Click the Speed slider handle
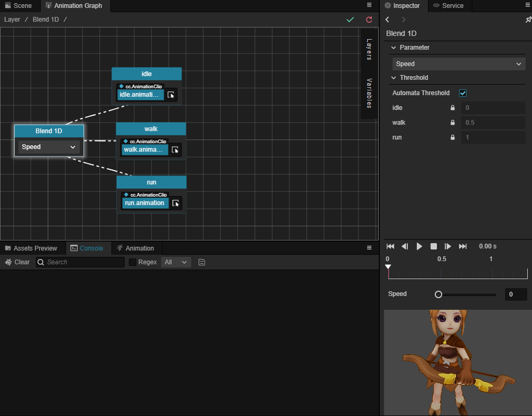Image resolution: width=532 pixels, height=416 pixels. 438,294
